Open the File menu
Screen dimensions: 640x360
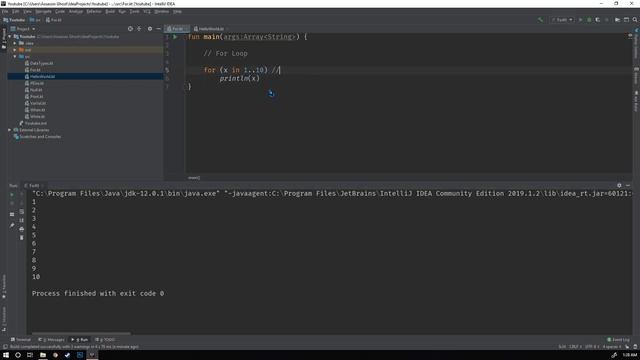pos(5,11)
